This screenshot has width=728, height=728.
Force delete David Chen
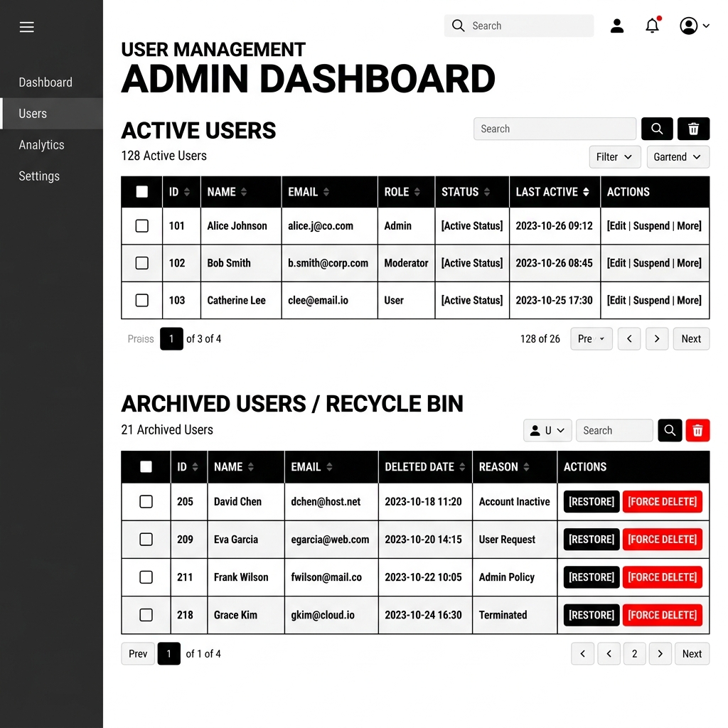662,501
